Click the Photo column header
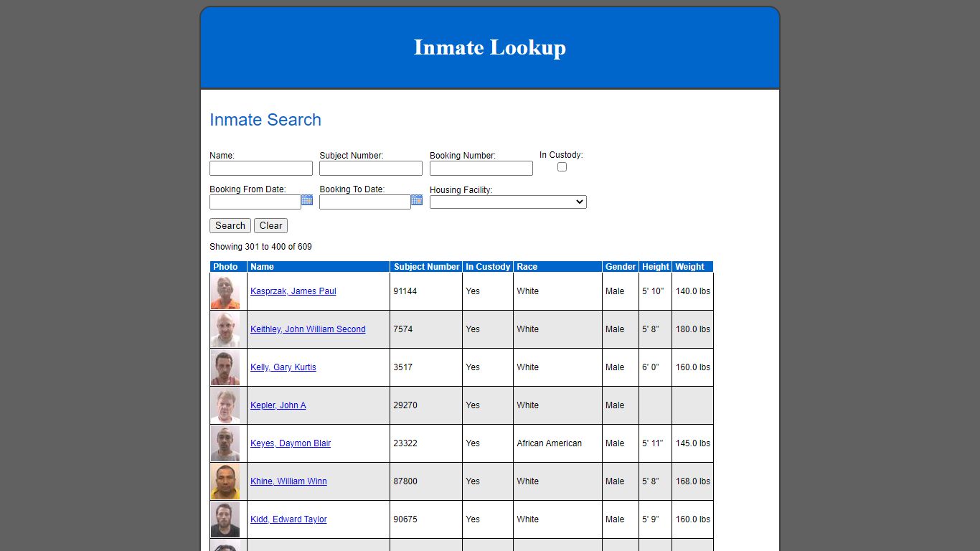This screenshot has width=980, height=551. point(228,267)
